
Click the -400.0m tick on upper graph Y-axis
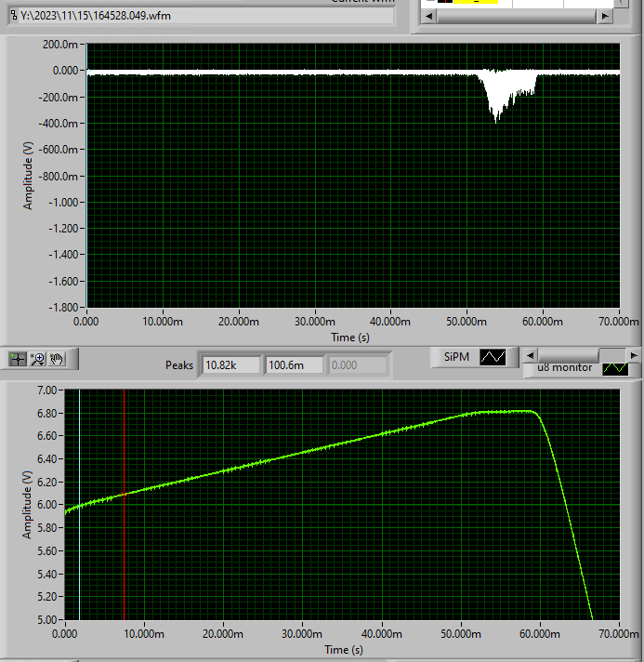pos(59,124)
